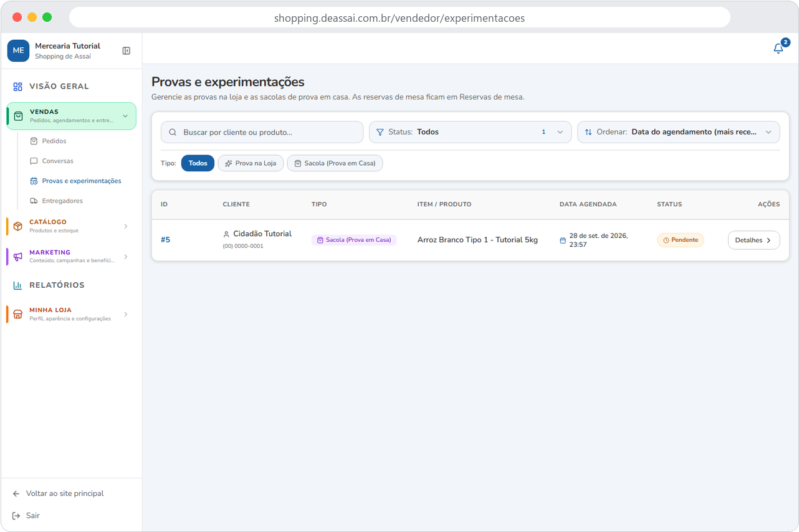Click the Minha Loja storefront icon

18,314
